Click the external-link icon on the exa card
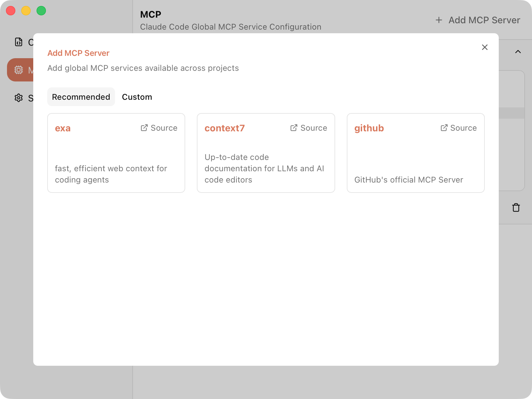Image resolution: width=532 pixels, height=399 pixels. [144, 128]
